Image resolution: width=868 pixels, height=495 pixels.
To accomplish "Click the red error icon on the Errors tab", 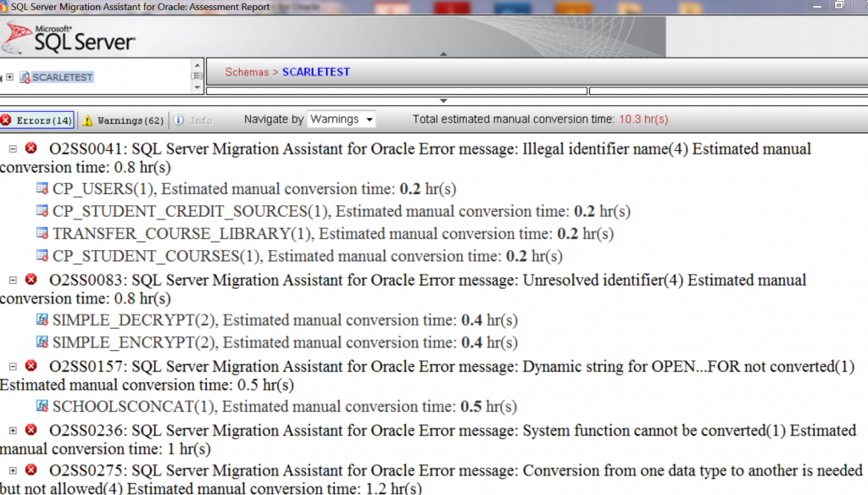I will tap(6, 120).
